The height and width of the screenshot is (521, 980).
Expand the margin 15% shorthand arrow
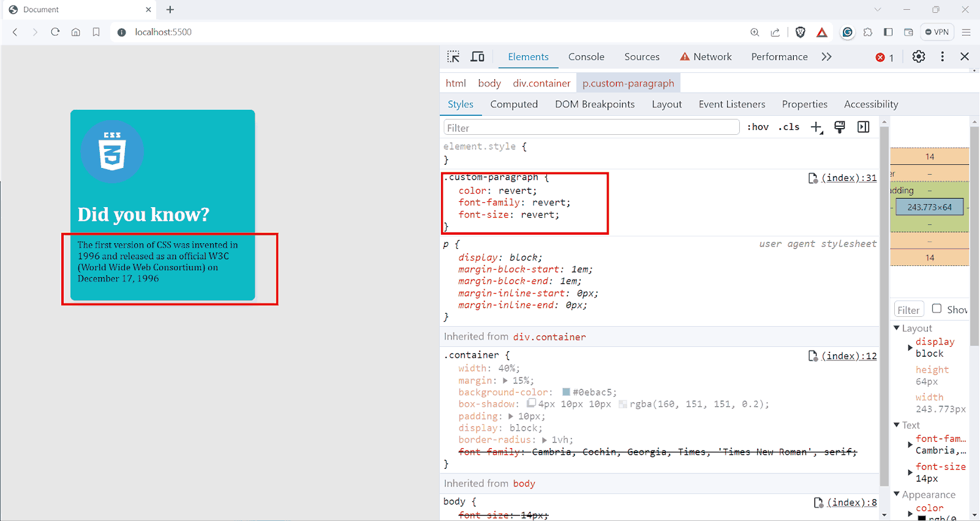point(505,381)
